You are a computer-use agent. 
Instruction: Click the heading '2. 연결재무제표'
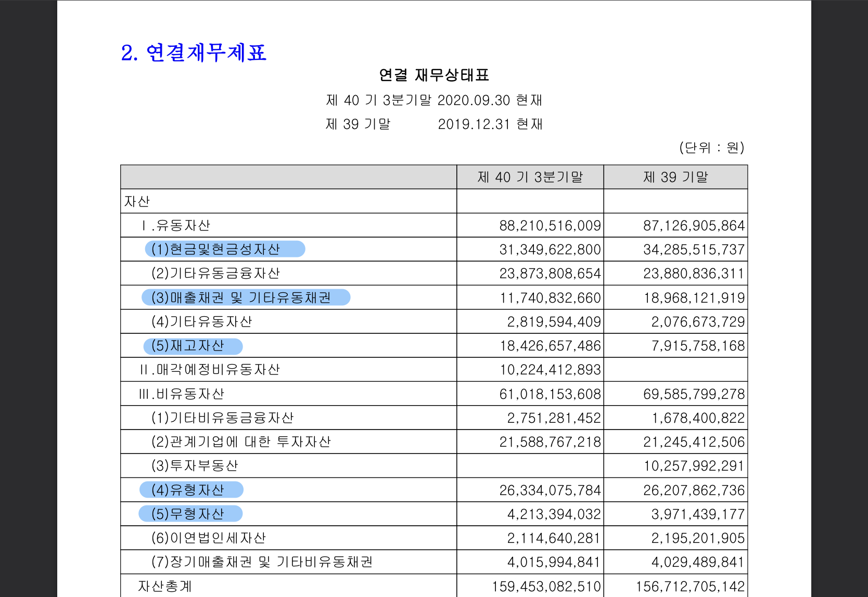click(194, 53)
